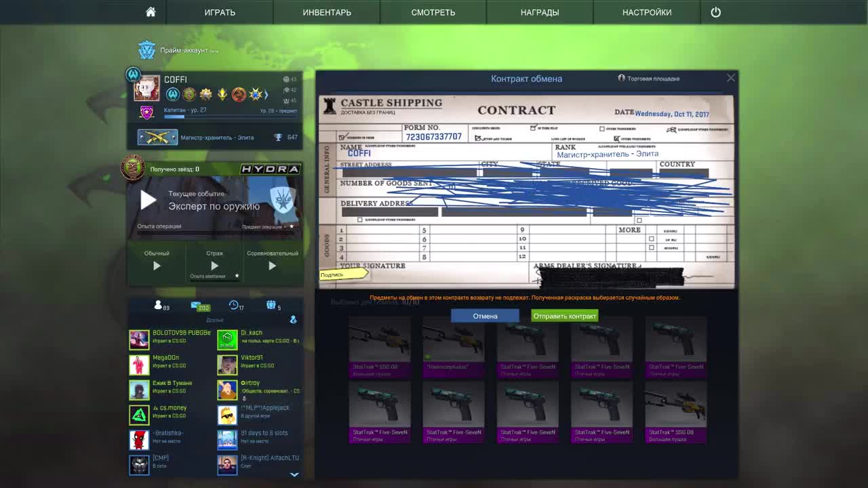Go to the home screen via house icon
Image resolution: width=868 pixels, height=488 pixels.
pos(151,12)
